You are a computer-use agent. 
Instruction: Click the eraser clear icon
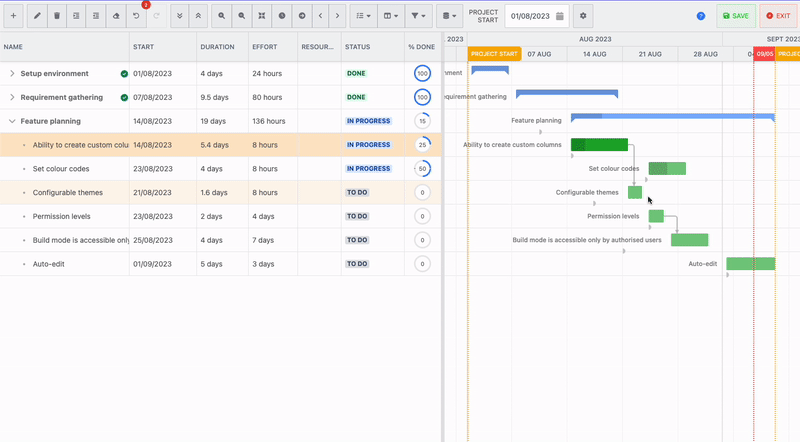point(116,16)
